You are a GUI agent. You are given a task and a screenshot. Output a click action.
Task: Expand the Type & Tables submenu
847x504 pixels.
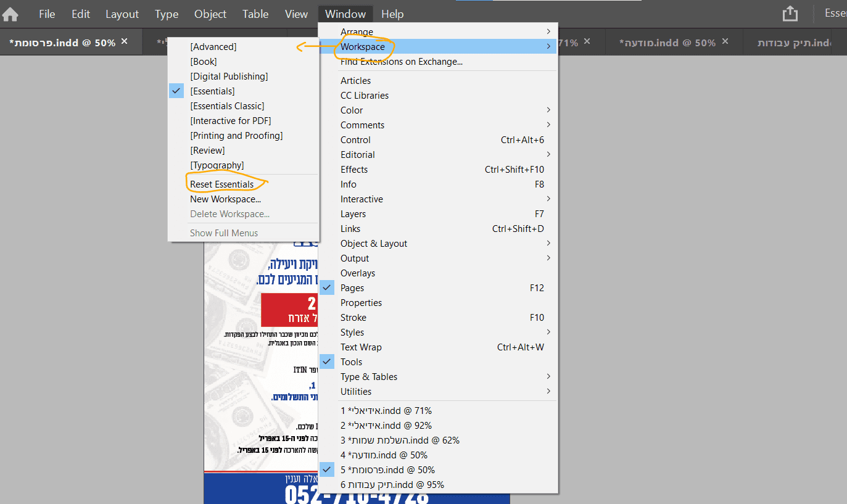(438, 377)
